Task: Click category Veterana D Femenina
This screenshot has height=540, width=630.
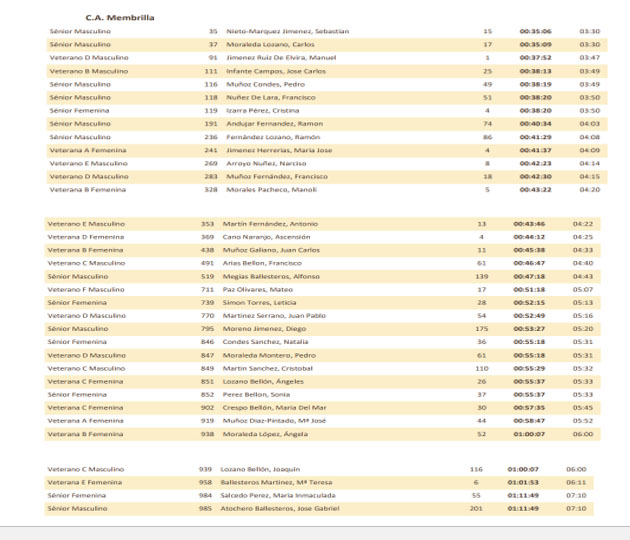Action: 86,237
